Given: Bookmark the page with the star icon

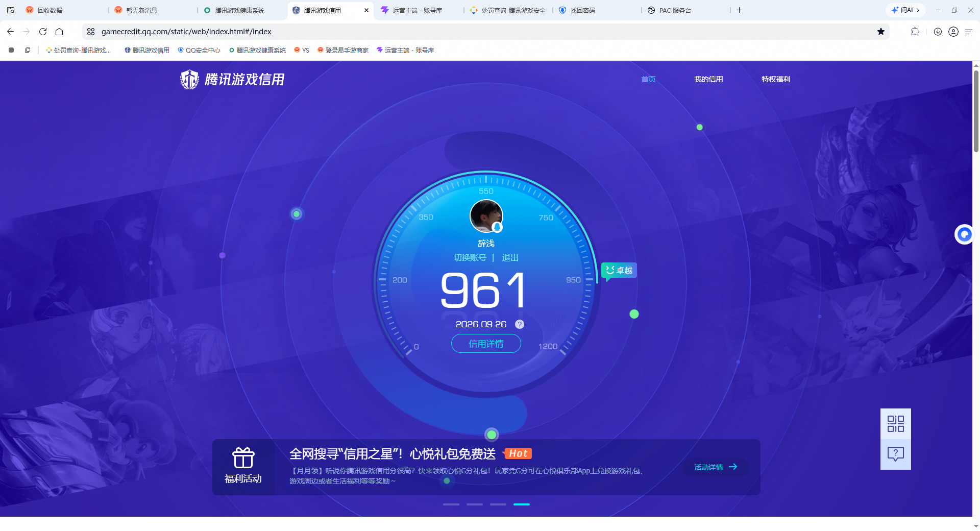Looking at the screenshot, I should [x=881, y=32].
